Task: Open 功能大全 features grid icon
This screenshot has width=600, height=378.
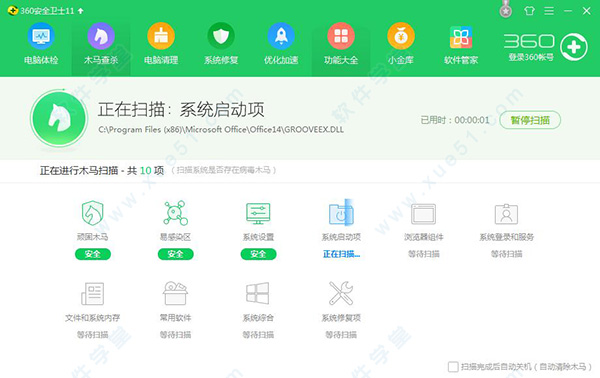Action: coord(341,36)
